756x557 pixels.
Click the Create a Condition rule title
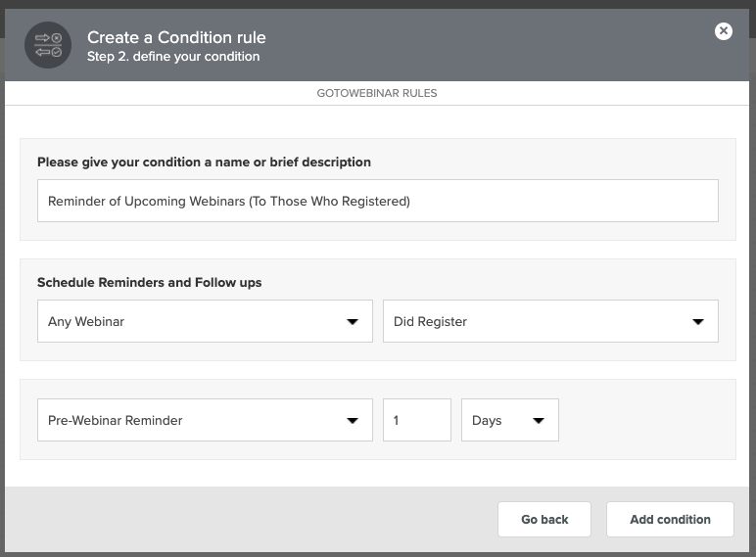(x=176, y=37)
